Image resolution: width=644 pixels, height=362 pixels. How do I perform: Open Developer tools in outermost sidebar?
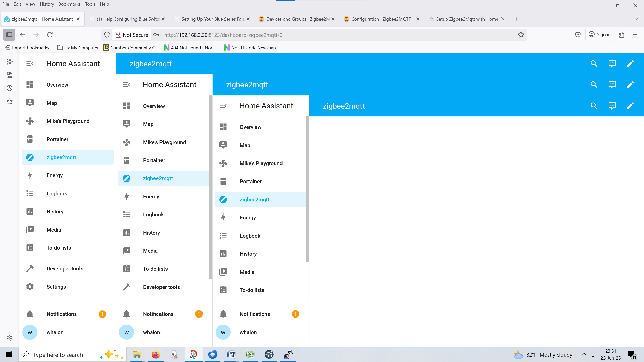[x=67, y=268]
